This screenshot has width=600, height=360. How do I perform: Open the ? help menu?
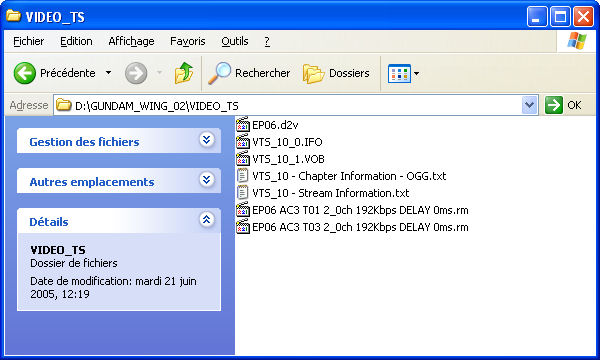(267, 41)
